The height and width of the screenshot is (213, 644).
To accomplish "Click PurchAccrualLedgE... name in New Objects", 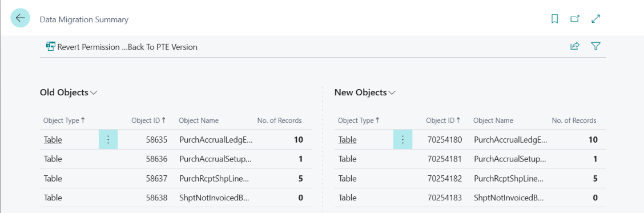I will [510, 139].
